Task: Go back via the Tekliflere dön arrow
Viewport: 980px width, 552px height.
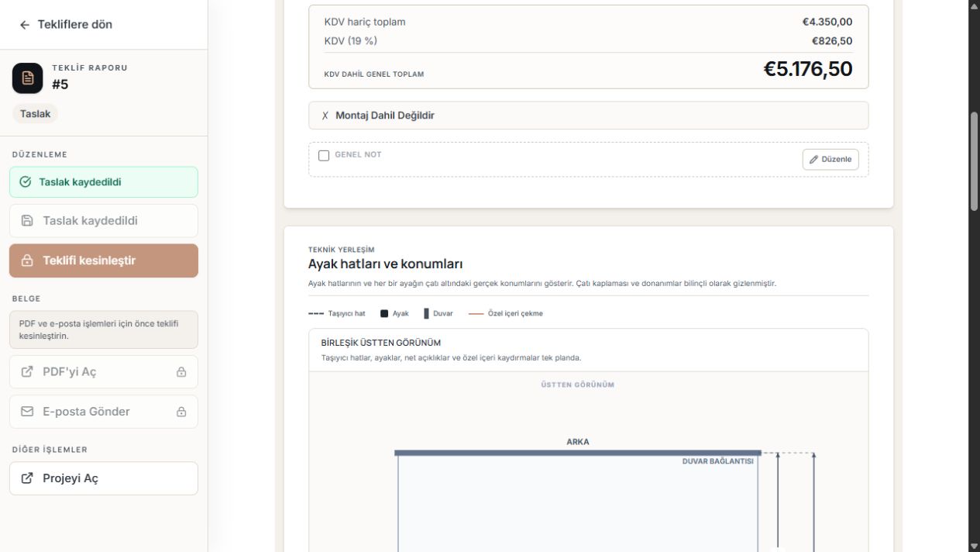Action: (x=25, y=25)
